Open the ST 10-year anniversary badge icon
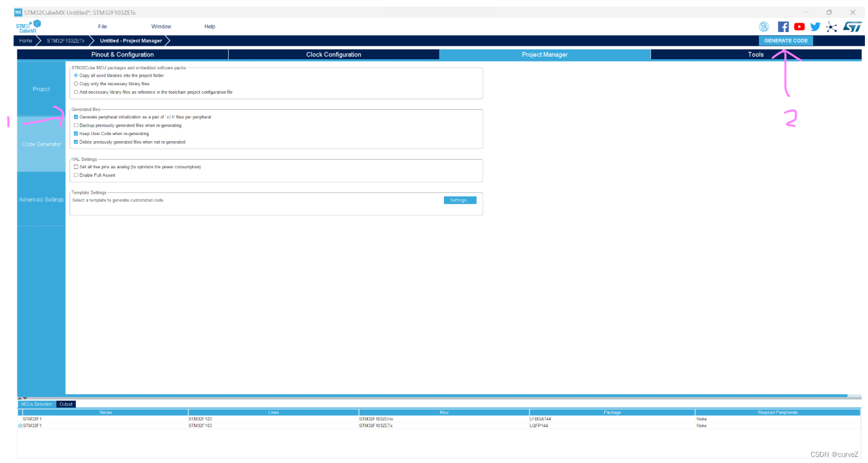Screen dimensions: 868x463 click(764, 27)
